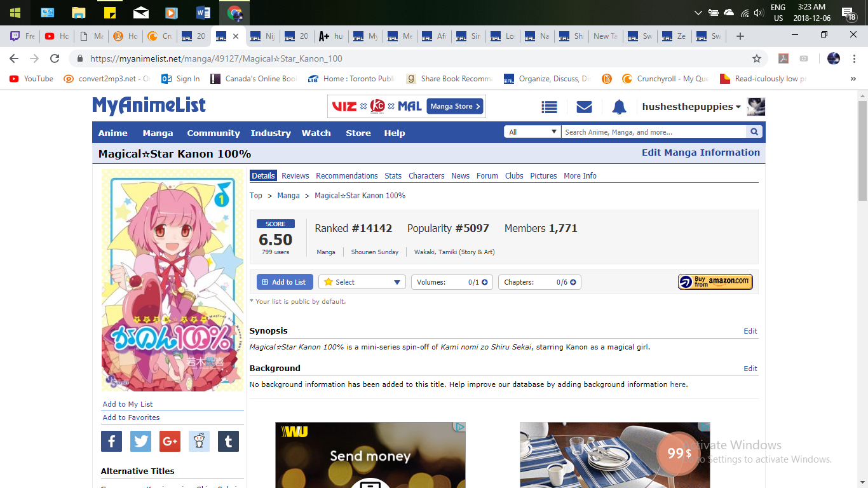868x488 pixels.
Task: Share page on Tumblr
Action: click(228, 441)
